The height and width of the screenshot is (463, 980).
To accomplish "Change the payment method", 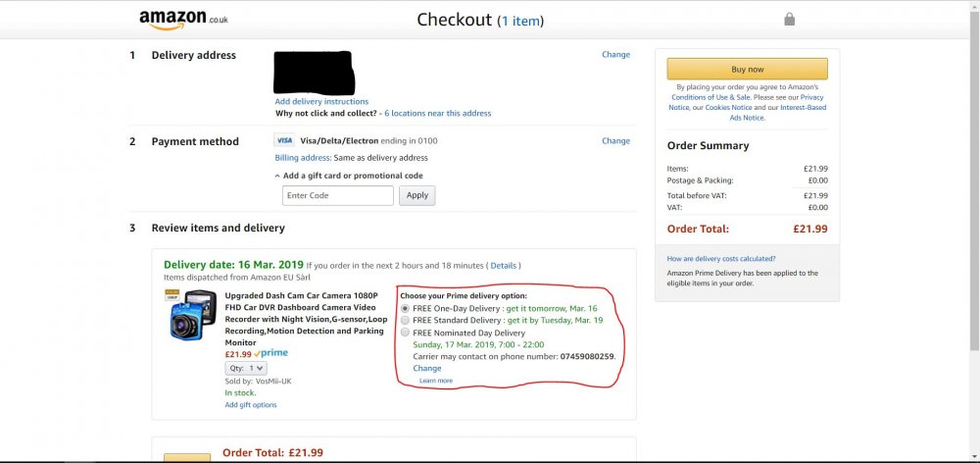I will 615,141.
